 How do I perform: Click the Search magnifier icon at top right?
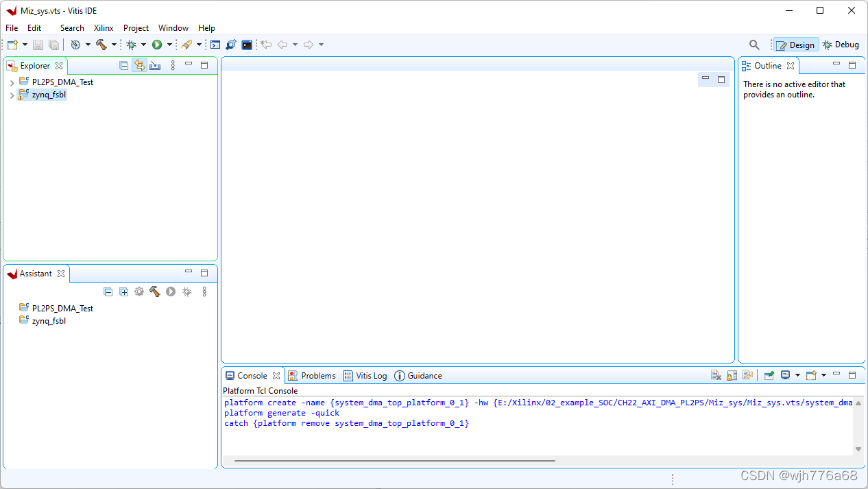[x=754, y=45]
